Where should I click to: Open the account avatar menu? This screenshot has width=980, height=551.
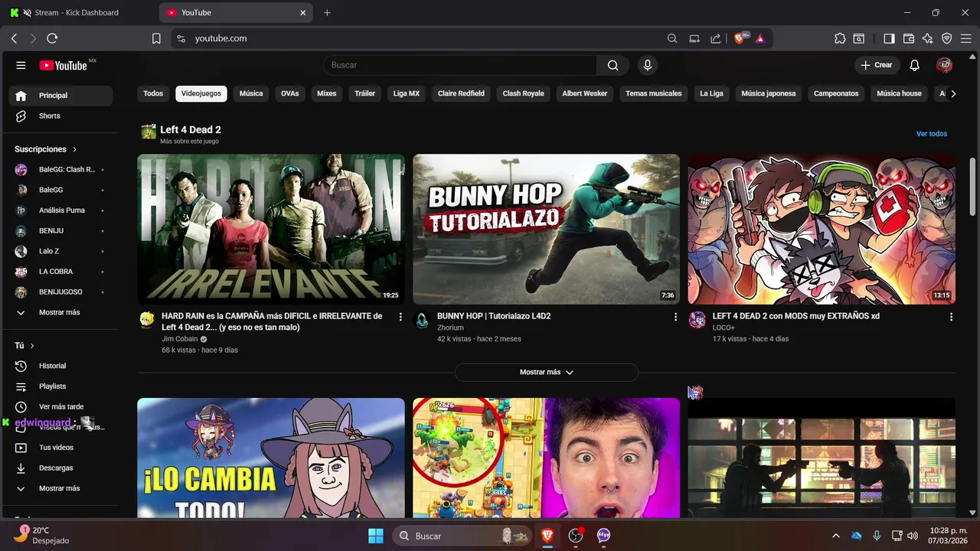[x=944, y=65]
